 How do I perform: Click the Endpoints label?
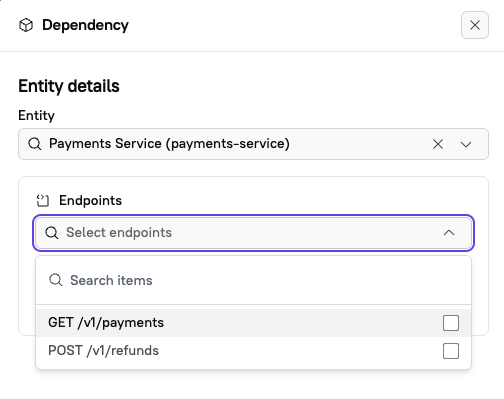tap(90, 200)
